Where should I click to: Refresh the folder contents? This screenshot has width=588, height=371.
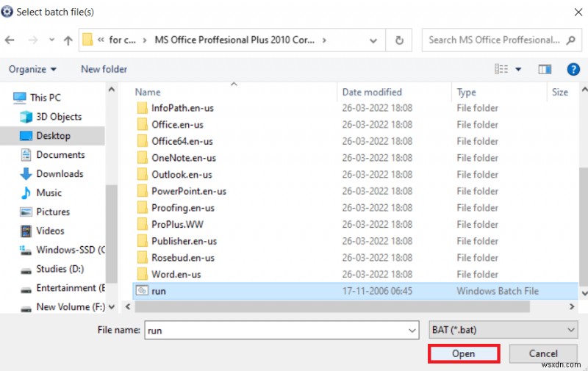click(399, 40)
